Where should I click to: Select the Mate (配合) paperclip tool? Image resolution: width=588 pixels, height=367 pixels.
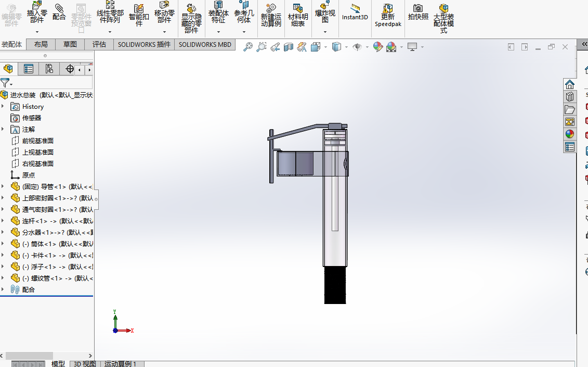tap(59, 12)
